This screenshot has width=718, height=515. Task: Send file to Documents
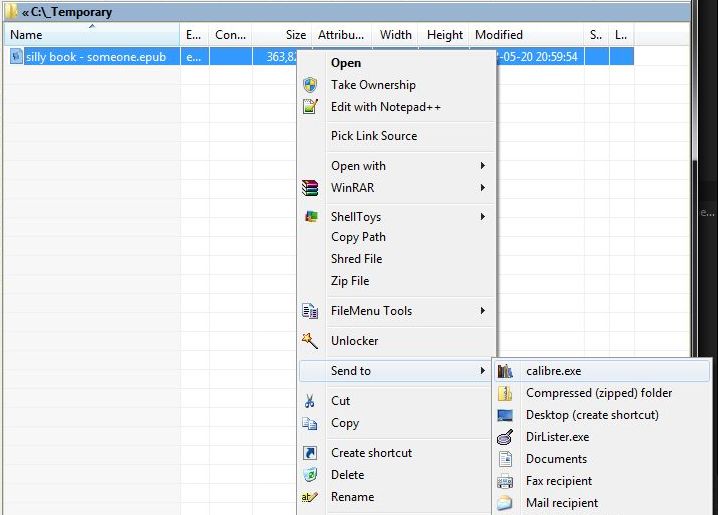coord(602,459)
